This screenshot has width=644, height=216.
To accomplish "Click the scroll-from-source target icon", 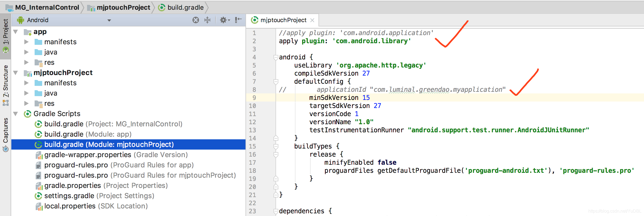I will [196, 20].
